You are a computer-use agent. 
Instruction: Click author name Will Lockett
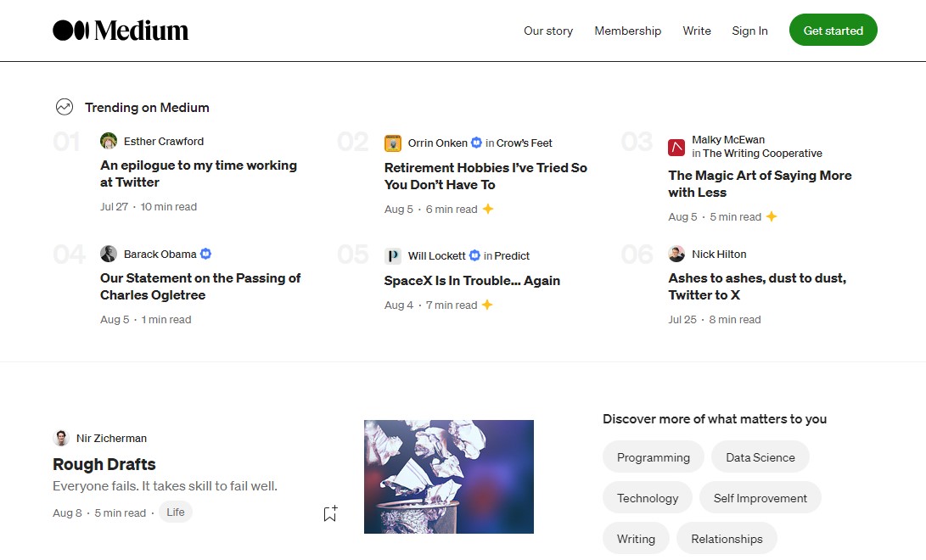coord(436,255)
